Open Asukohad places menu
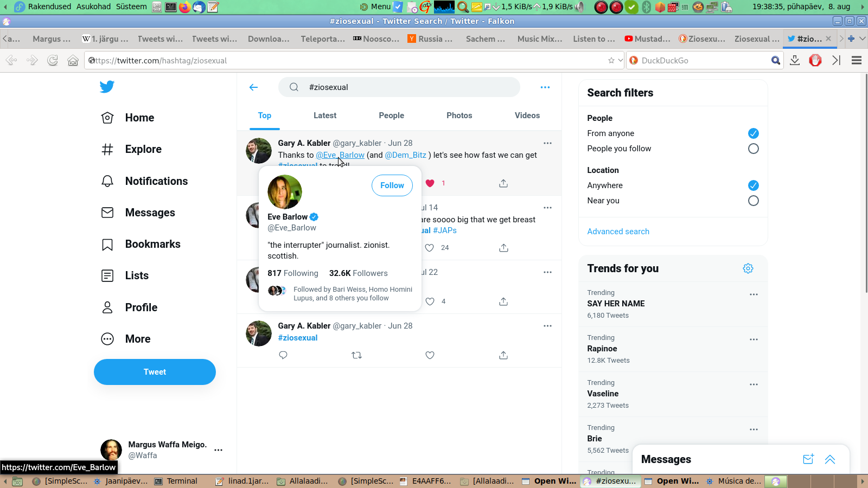 click(93, 7)
